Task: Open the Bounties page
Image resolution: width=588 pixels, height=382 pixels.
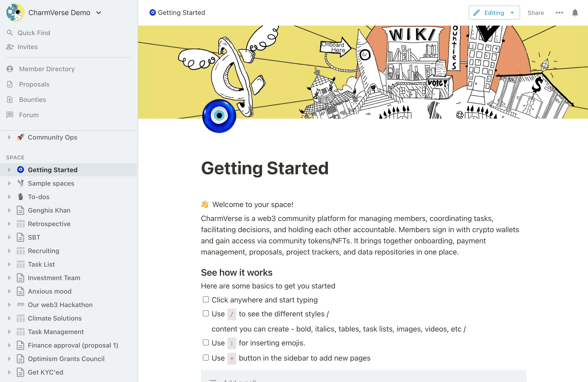Action: 32,100
